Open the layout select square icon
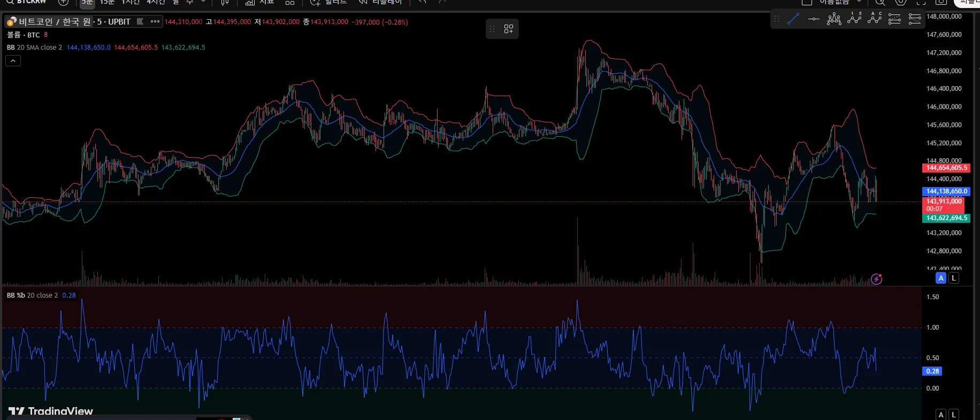The image size is (980, 420). [807, 2]
